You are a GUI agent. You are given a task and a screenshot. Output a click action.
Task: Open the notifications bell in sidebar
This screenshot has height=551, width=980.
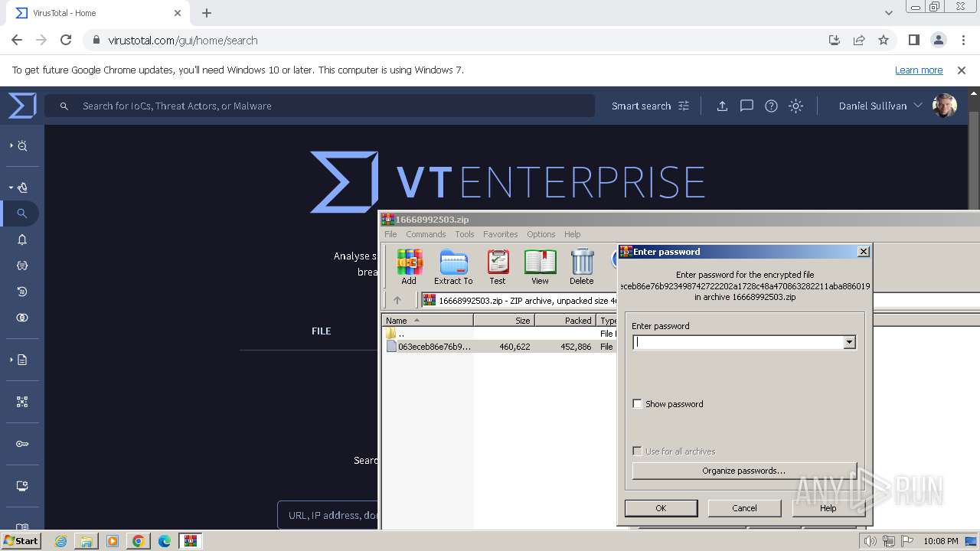22,240
